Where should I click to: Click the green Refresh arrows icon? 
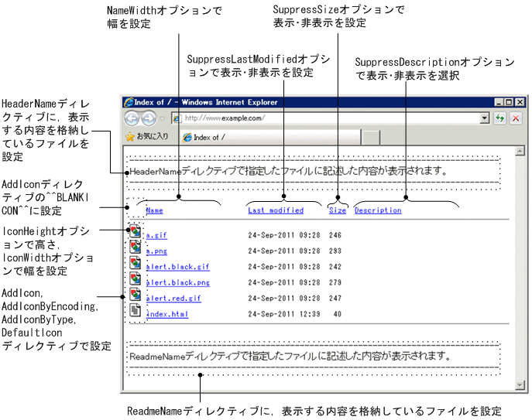(499, 118)
